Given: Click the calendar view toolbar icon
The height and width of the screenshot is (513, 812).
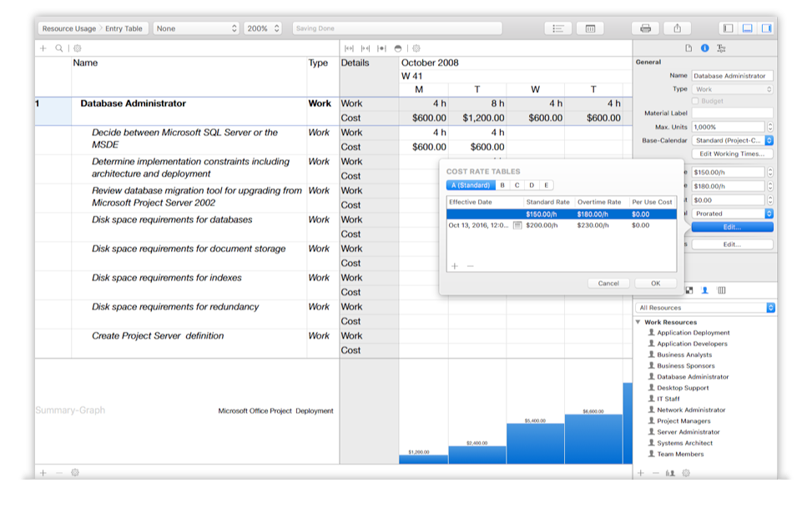Looking at the screenshot, I should (590, 28).
